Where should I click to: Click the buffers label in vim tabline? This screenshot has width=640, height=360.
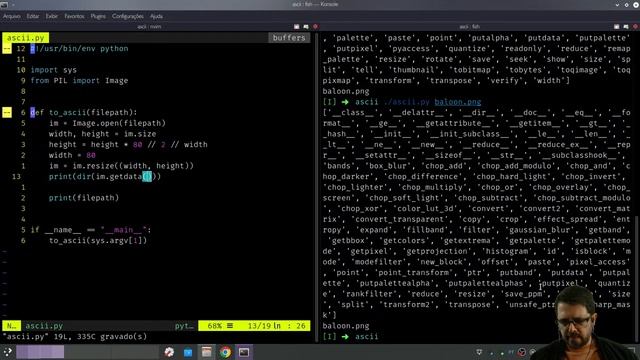click(x=289, y=38)
